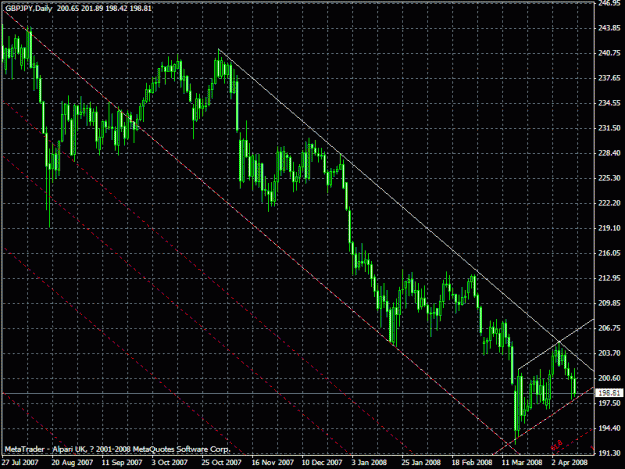Click the 11 Sep 2007 date label

coord(122,462)
